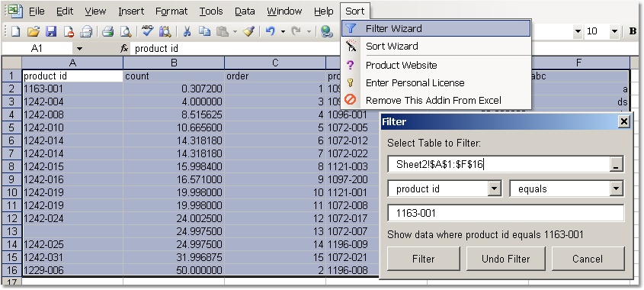Cut selection with scissors icon
Image resolution: width=644 pixels, height=290 pixels.
pos(187,31)
